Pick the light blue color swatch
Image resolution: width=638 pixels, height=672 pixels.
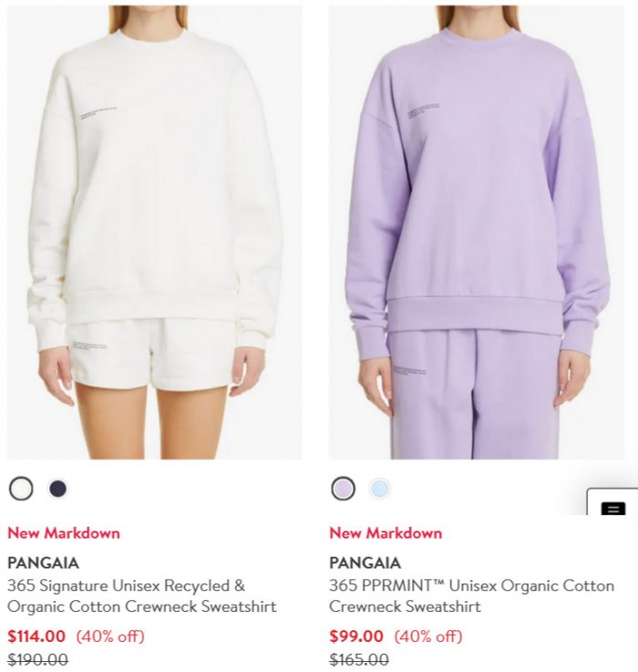point(380,489)
